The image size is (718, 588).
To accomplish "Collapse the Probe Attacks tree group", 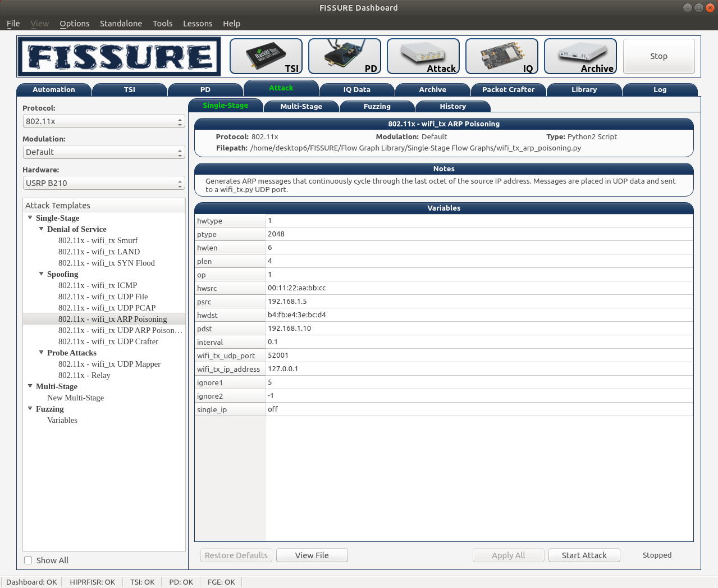I will click(x=41, y=352).
